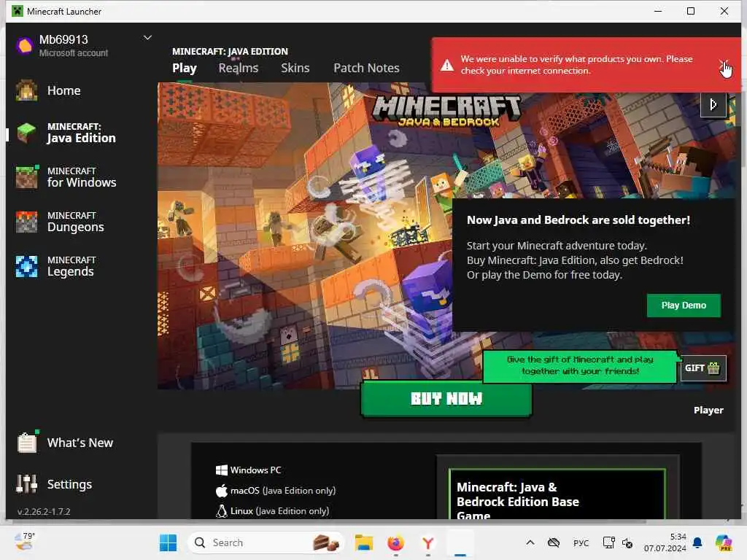
Task: Click the Home house icon
Action: click(x=26, y=90)
